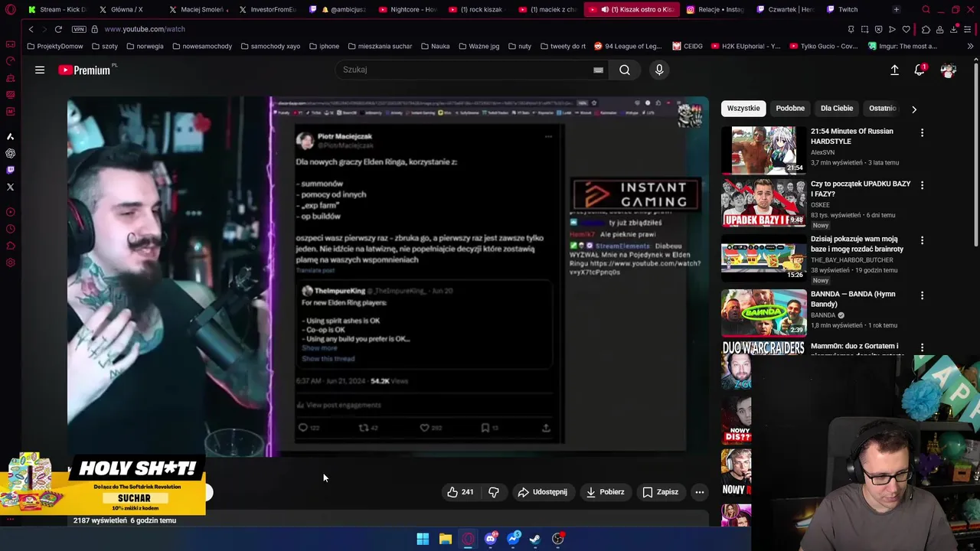This screenshot has height=551, width=980.
Task: Open the BANNDA hymn video thumbnail
Action: (x=763, y=312)
